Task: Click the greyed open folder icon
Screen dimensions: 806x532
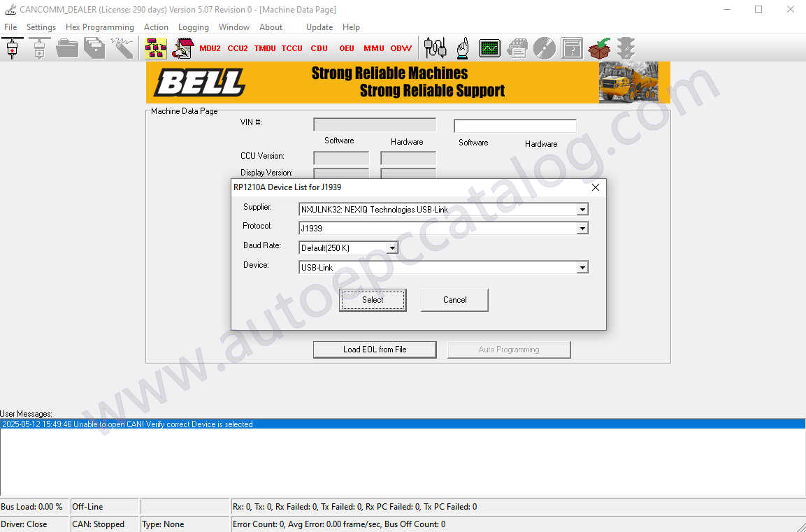Action: [x=67, y=48]
